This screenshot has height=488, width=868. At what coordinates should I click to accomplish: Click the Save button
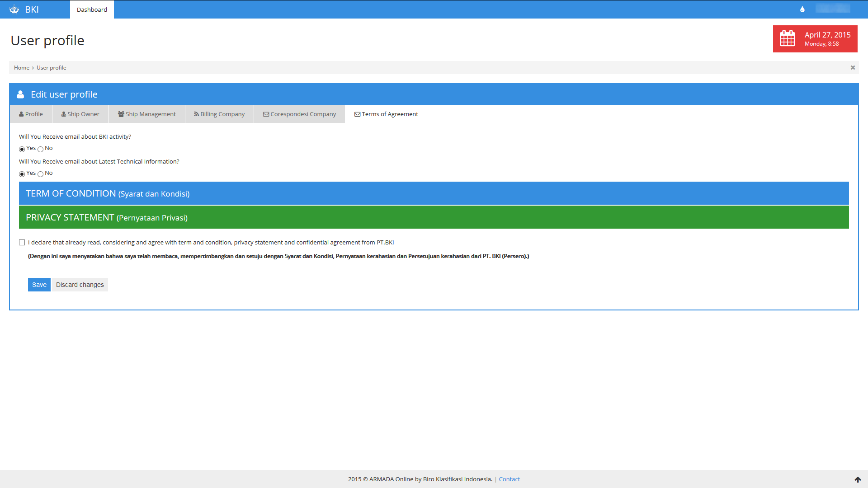(39, 285)
